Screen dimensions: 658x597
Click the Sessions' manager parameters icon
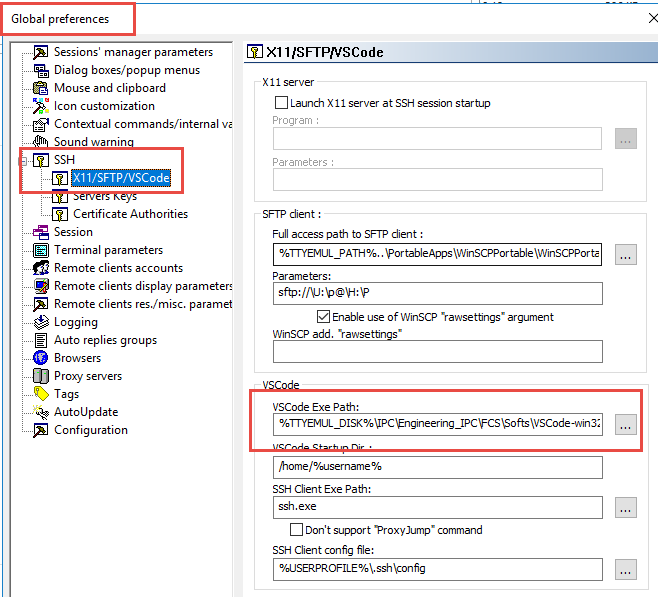point(41,52)
